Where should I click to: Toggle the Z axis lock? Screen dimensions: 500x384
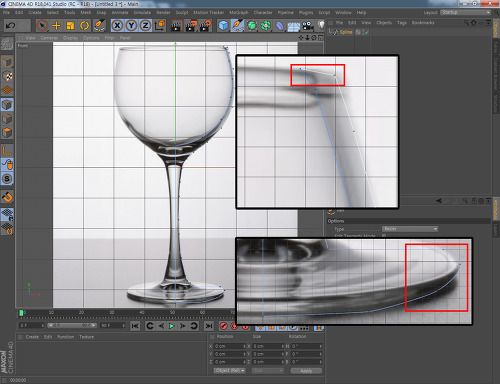[145, 26]
